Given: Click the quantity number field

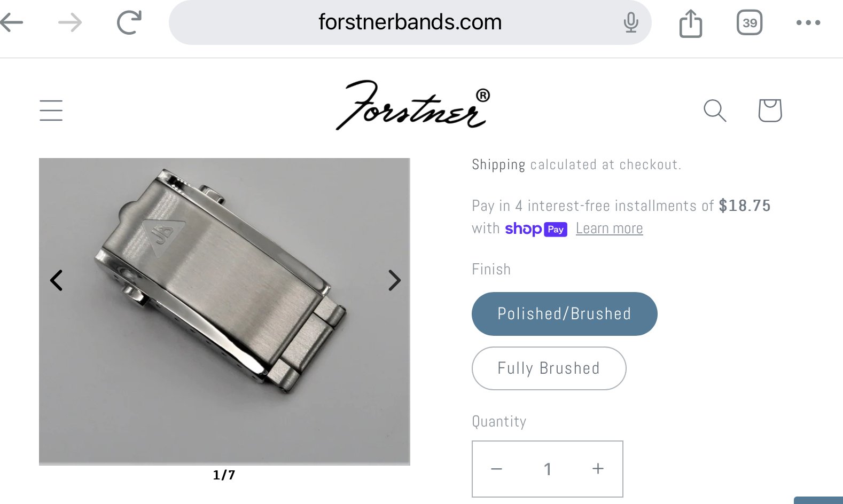Looking at the screenshot, I should (x=548, y=469).
